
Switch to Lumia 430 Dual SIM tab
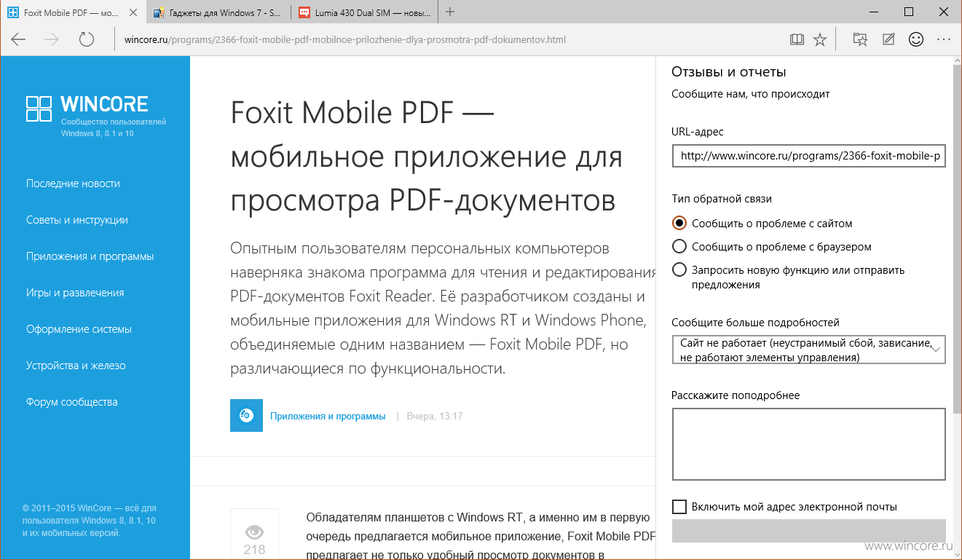click(364, 12)
